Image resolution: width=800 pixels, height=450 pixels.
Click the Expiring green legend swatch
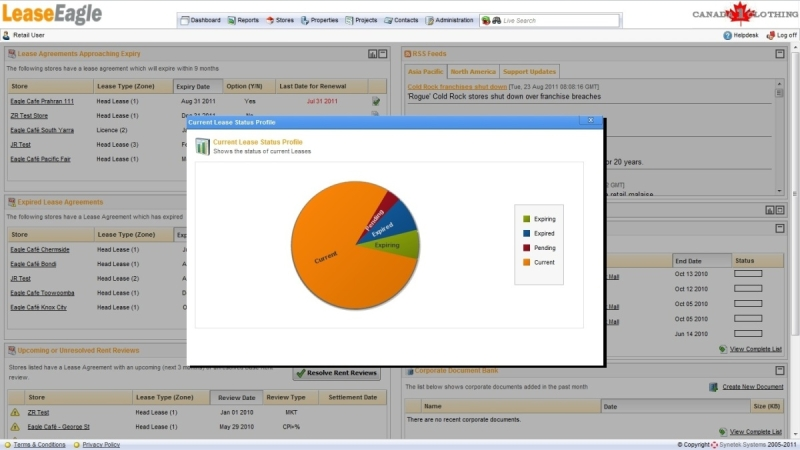(527, 219)
